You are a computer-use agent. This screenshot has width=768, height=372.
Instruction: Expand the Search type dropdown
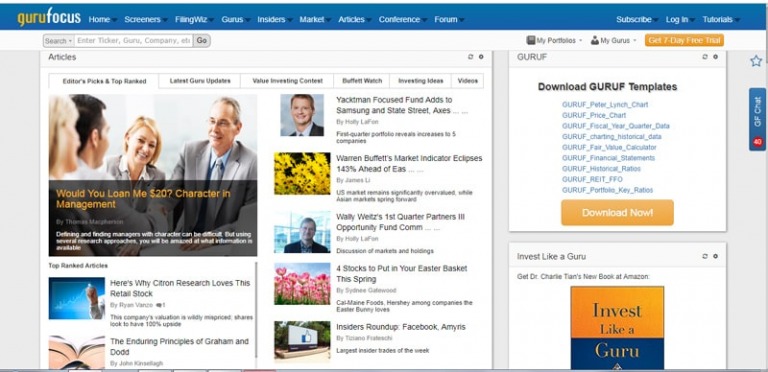[x=58, y=41]
